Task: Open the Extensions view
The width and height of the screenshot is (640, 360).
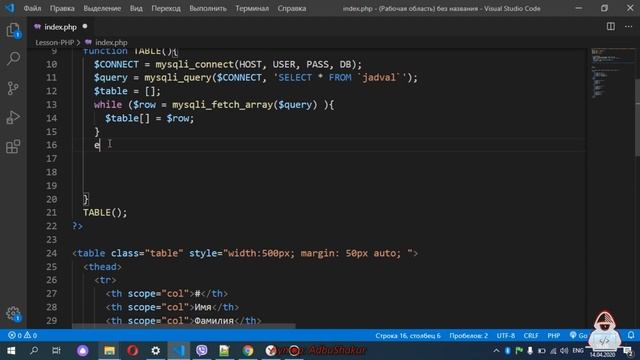Action: click(x=13, y=147)
